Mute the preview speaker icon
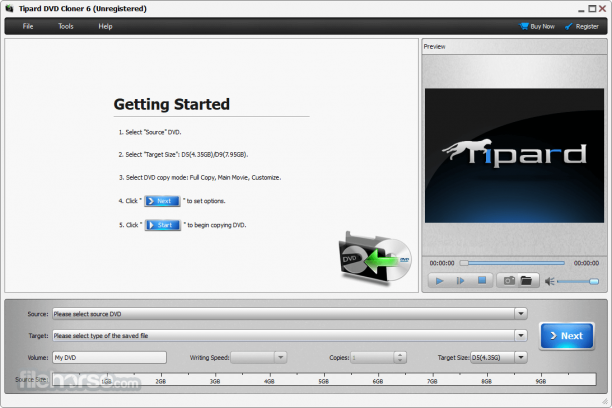 coord(550,281)
